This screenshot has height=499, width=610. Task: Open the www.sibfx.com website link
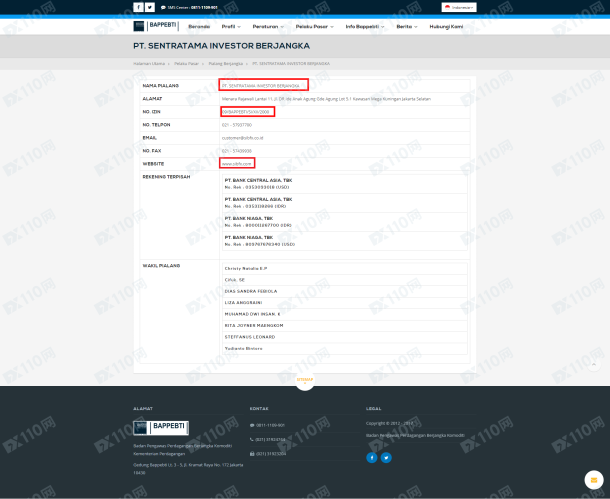pyautogui.click(x=237, y=164)
